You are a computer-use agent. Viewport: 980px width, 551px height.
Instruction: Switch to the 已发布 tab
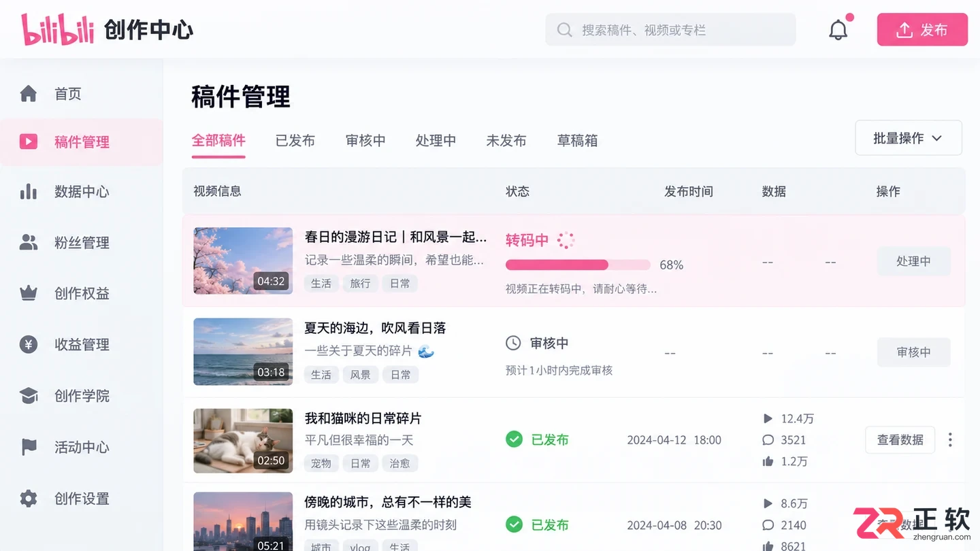point(295,141)
